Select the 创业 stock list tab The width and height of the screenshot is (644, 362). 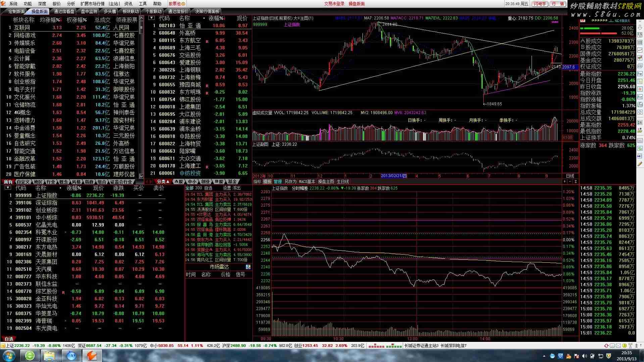pos(205,182)
